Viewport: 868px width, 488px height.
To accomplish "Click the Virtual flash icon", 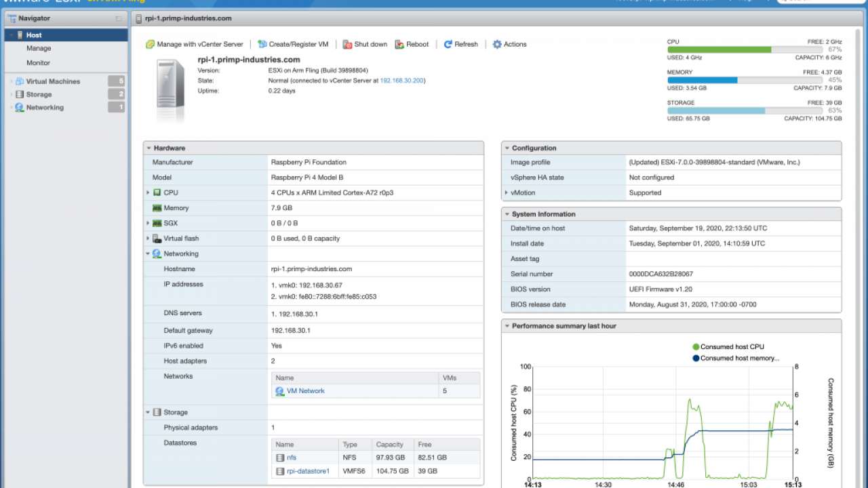I will pos(157,239).
